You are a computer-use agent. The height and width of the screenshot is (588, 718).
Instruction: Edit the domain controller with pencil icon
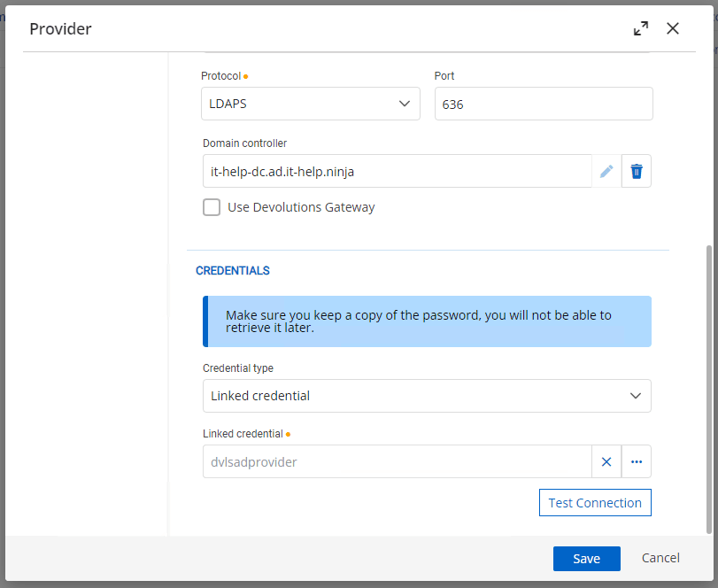pyautogui.click(x=606, y=171)
